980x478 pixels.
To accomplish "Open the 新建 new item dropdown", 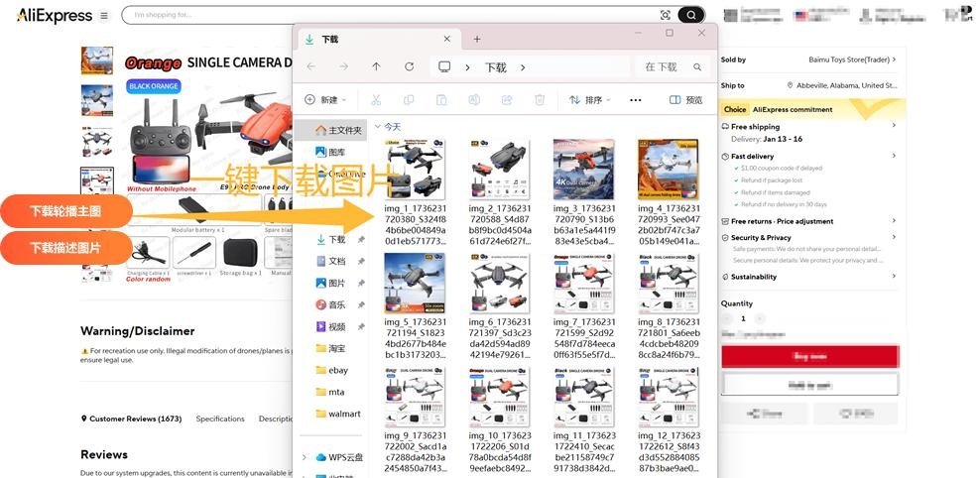I will 326,100.
